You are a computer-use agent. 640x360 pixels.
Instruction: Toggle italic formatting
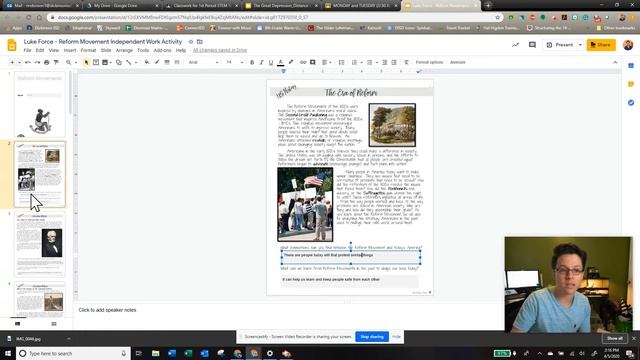pos(262,62)
